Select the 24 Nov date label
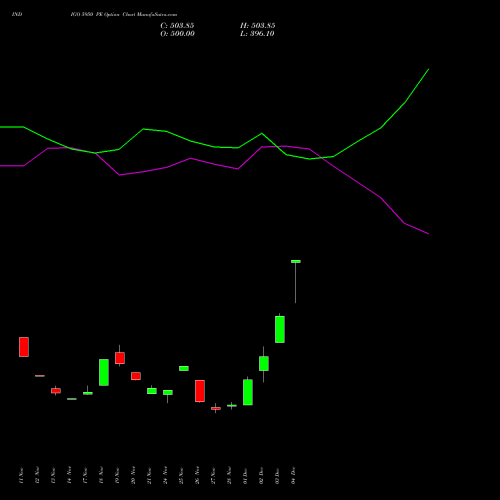The width and height of the screenshot is (500, 500). 165,475
